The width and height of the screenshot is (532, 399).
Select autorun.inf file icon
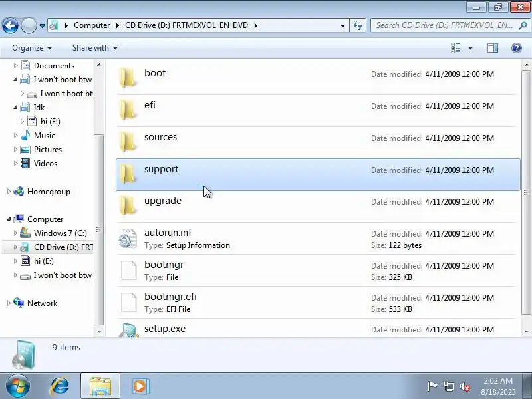pyautogui.click(x=128, y=238)
